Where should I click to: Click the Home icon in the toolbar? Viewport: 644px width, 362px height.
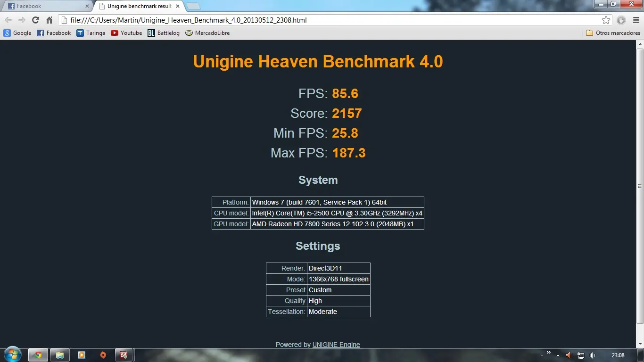coord(49,20)
